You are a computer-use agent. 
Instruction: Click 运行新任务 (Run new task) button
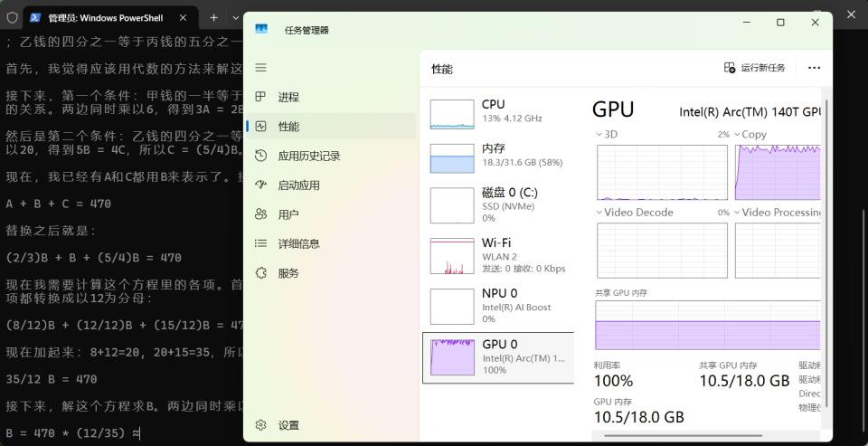point(754,68)
